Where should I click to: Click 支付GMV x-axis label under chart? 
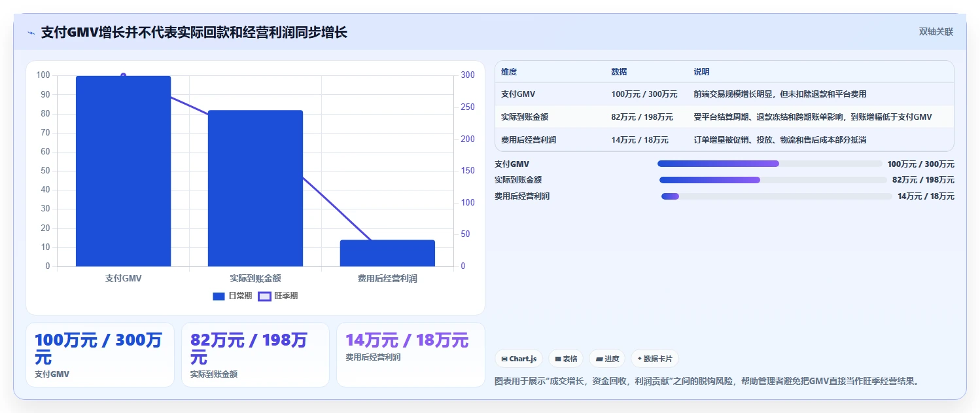point(123,278)
